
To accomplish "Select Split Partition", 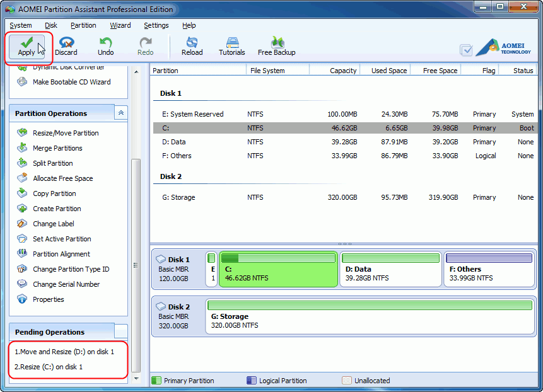I will click(54, 163).
